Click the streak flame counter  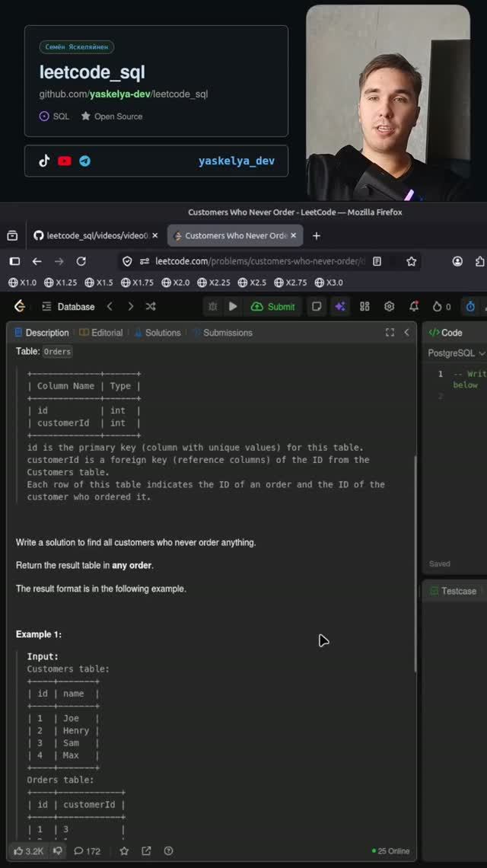pyautogui.click(x=441, y=307)
